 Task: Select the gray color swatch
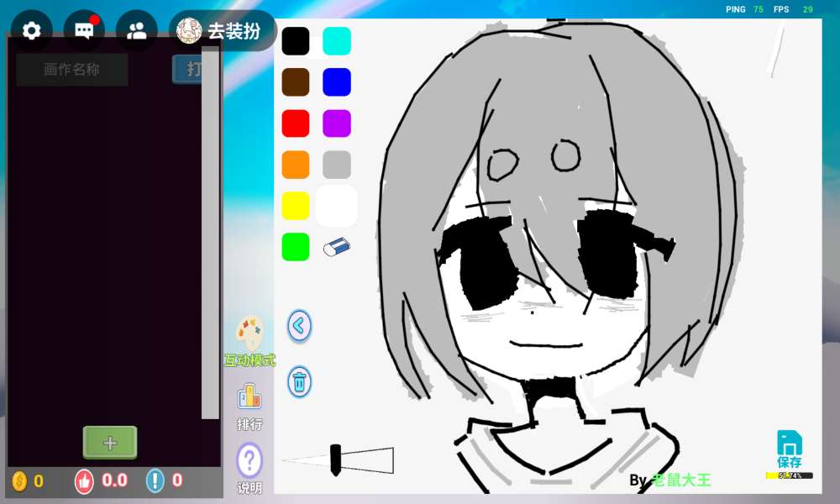pos(337,165)
